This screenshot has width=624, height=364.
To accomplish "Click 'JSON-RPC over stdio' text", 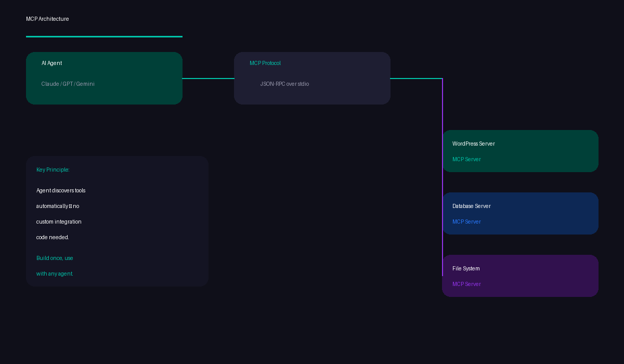I will (284, 84).
